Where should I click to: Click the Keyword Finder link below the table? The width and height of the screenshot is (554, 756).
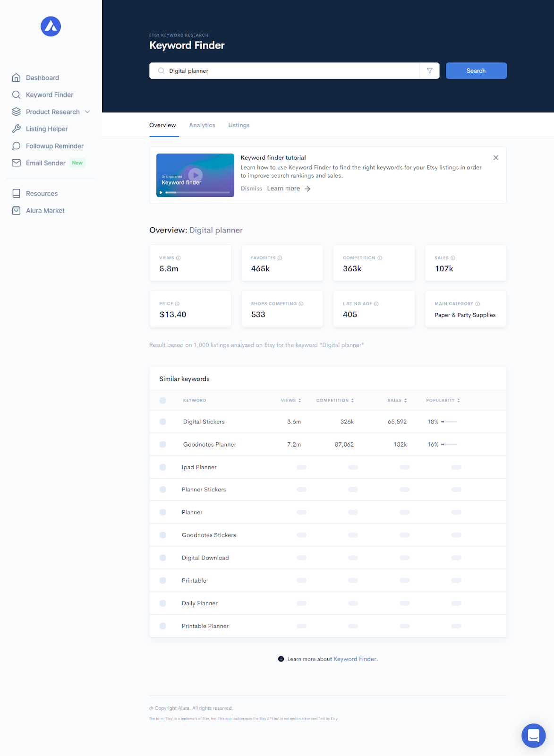pyautogui.click(x=355, y=659)
